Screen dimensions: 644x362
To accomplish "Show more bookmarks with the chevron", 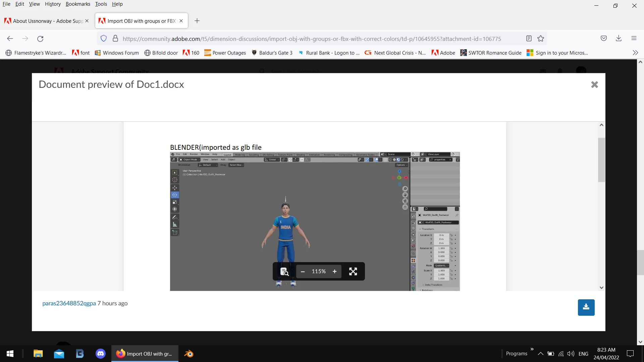I will point(635,53).
